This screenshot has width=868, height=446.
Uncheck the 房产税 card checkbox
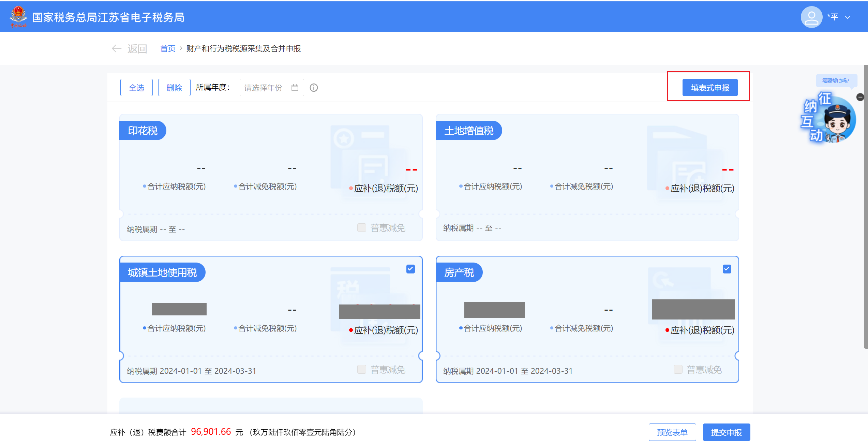coord(727,269)
